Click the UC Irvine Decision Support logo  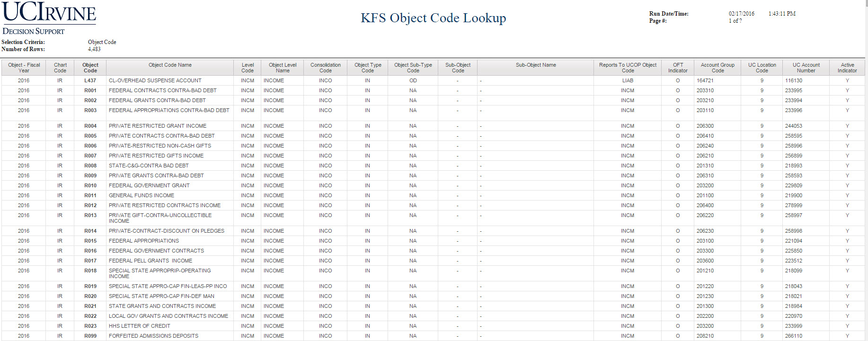(x=49, y=18)
